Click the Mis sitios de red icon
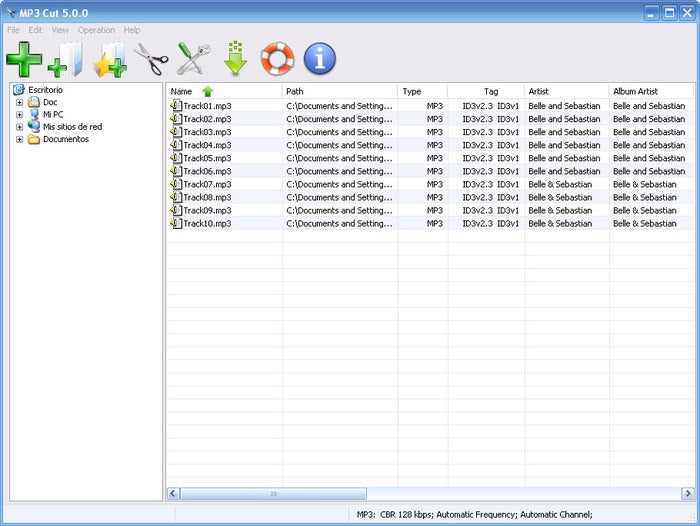Screen dimensions: 700x526 (33, 127)
